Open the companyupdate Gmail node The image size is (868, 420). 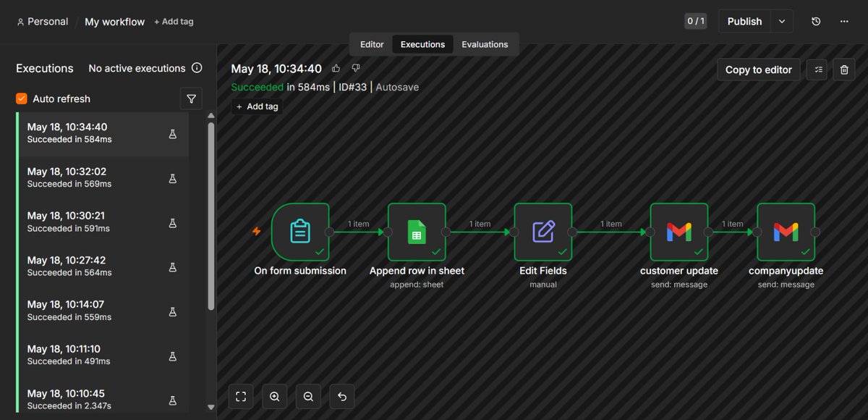786,232
